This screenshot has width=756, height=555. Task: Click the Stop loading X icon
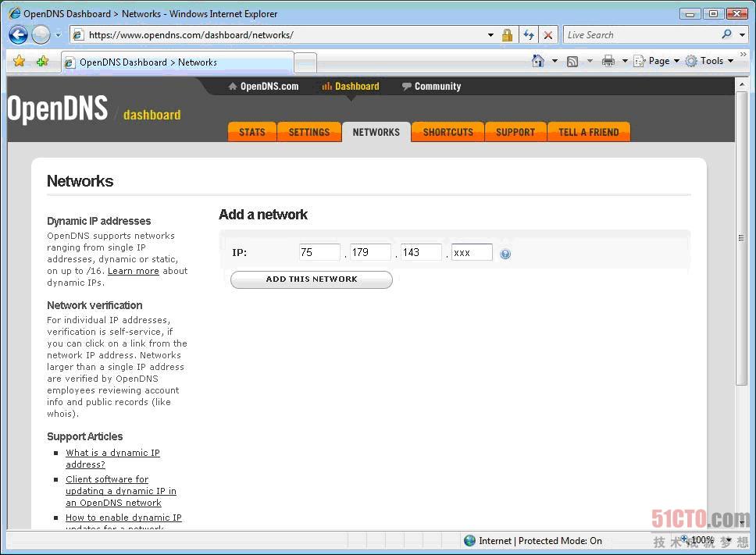pos(548,35)
